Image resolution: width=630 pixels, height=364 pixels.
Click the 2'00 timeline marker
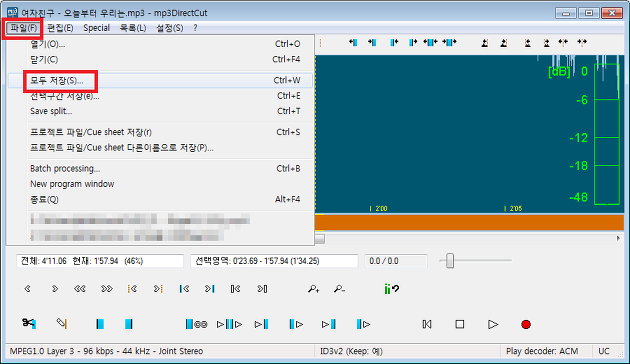pos(378,209)
